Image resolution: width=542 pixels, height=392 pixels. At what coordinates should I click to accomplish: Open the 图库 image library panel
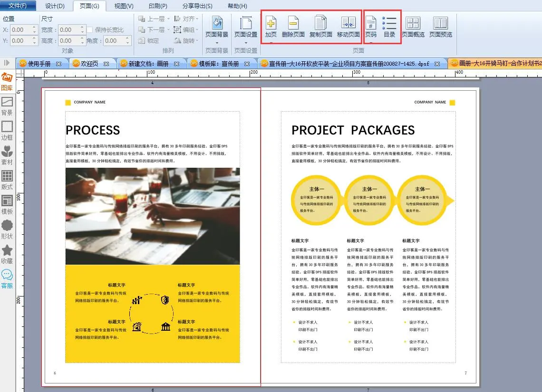pyautogui.click(x=7, y=82)
